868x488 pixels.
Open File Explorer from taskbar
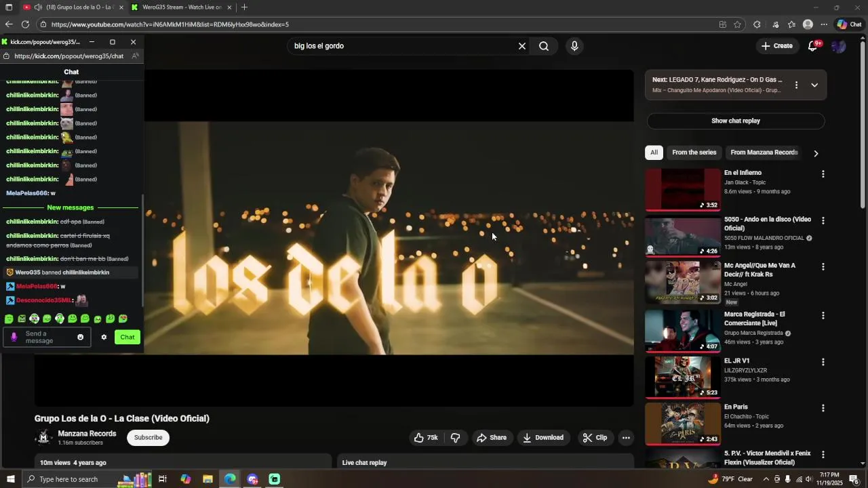(x=208, y=479)
